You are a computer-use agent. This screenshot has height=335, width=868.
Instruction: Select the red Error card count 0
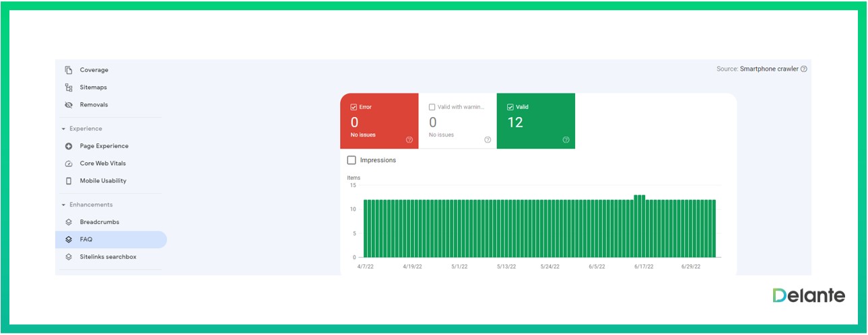pyautogui.click(x=354, y=122)
